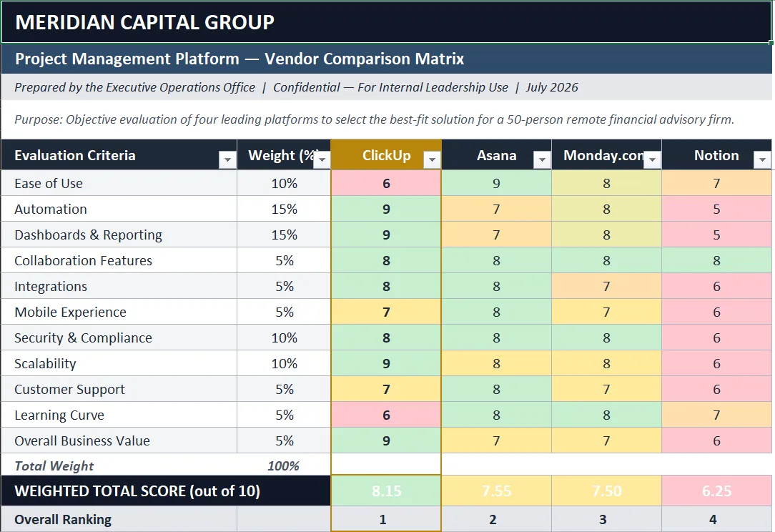
Task: Click the Purpose description text
Action: pos(374,119)
